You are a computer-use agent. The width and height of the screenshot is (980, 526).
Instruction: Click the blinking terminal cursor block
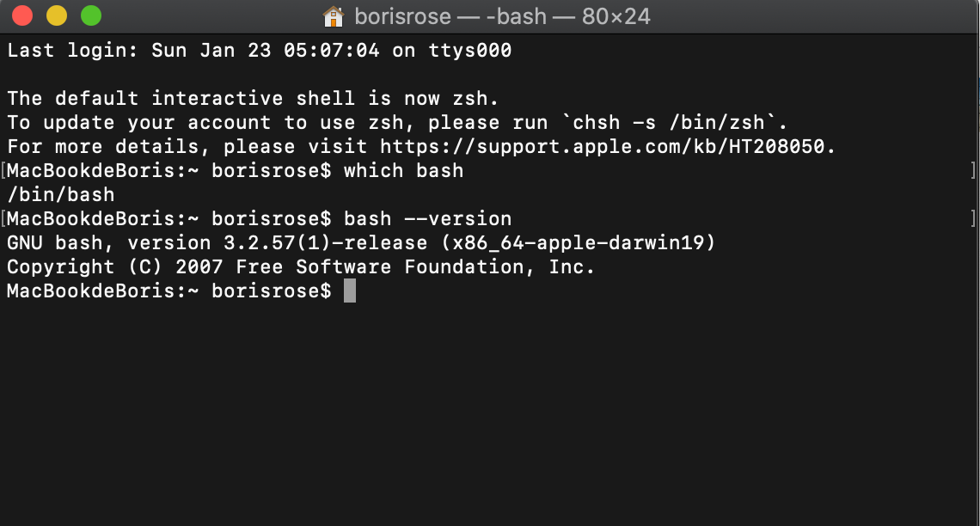[352, 291]
